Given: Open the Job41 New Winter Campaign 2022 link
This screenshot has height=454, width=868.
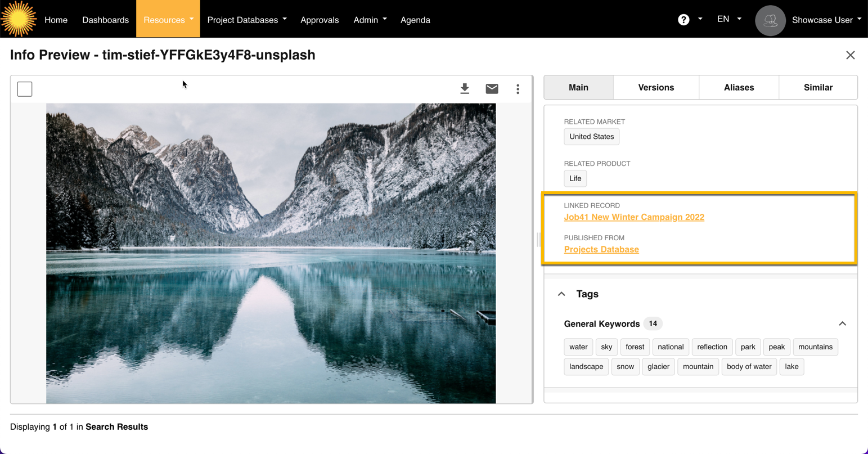Looking at the screenshot, I should 634,217.
